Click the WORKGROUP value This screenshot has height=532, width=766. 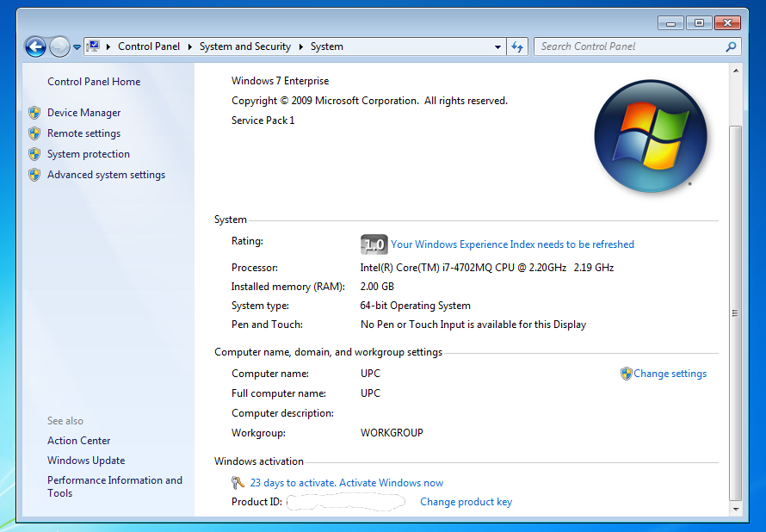(392, 433)
